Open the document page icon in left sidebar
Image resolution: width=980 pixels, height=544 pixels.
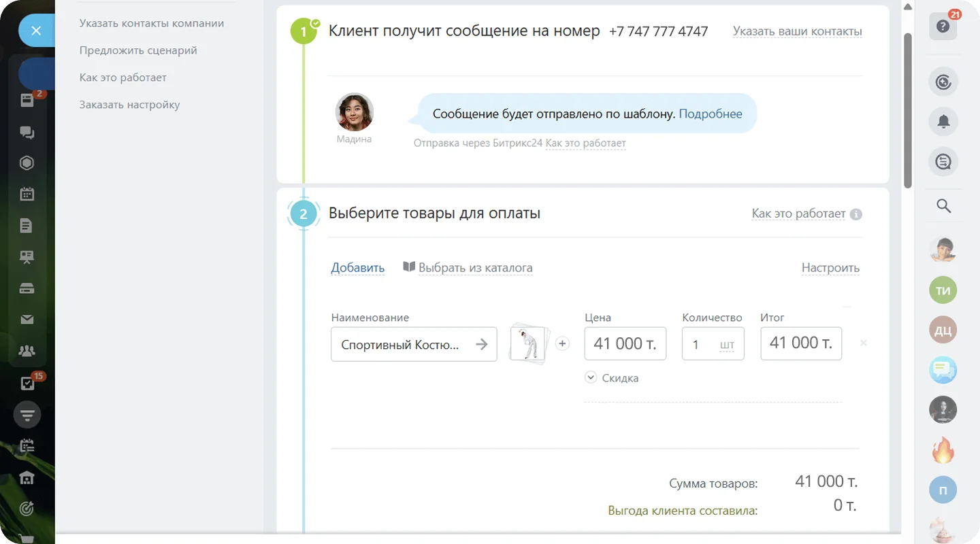click(27, 226)
